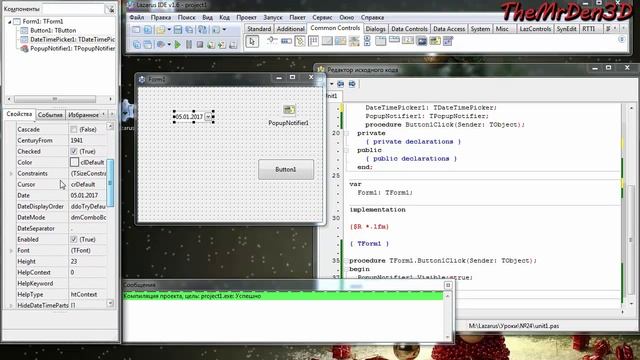
Task: Click the Jump Forward arrow in source editor
Action: pos(352,84)
